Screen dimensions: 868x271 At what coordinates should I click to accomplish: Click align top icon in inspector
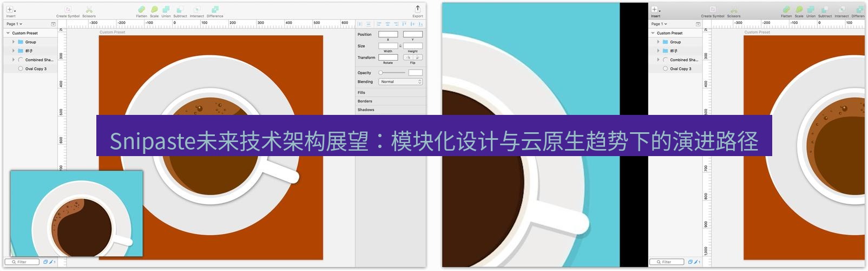click(404, 24)
